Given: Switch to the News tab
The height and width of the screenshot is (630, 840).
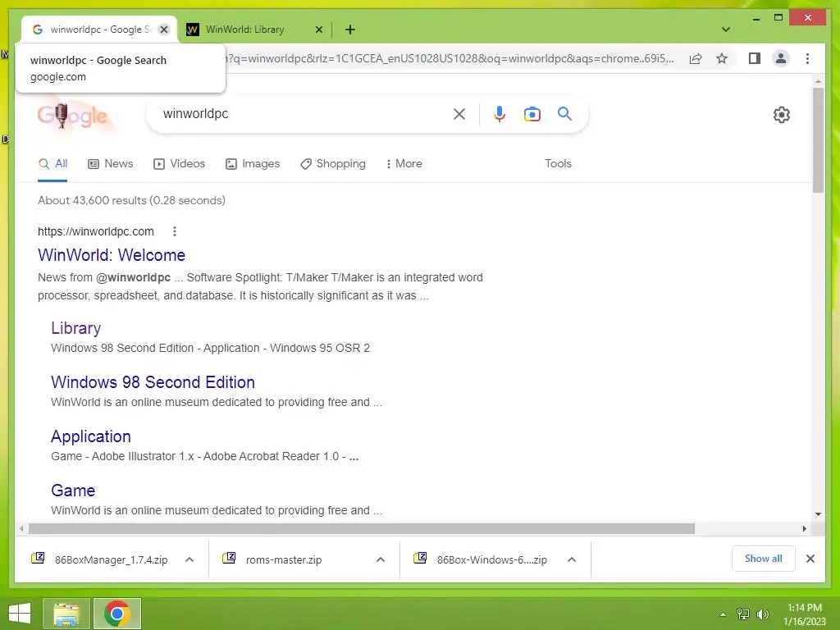Looking at the screenshot, I should 111,164.
